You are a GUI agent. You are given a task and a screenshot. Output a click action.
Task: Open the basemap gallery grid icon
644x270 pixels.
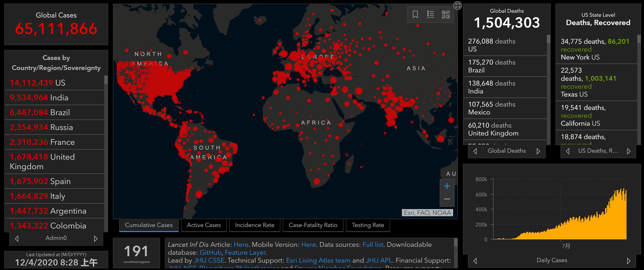coord(445,15)
